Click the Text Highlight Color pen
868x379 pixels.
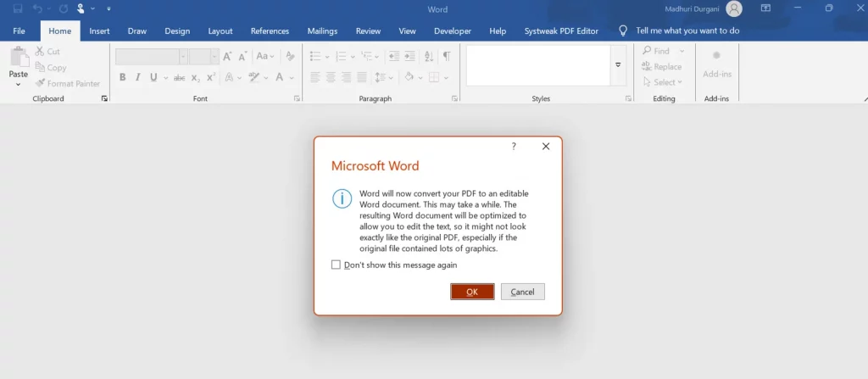[x=254, y=77]
